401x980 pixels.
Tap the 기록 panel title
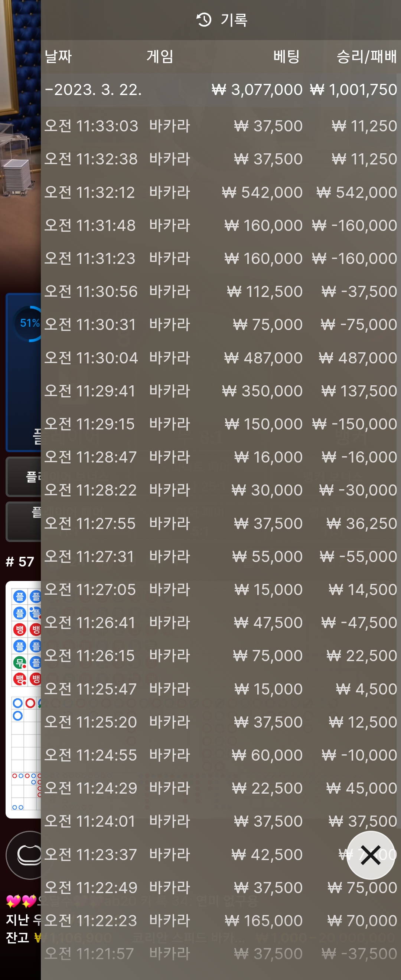[x=234, y=20]
